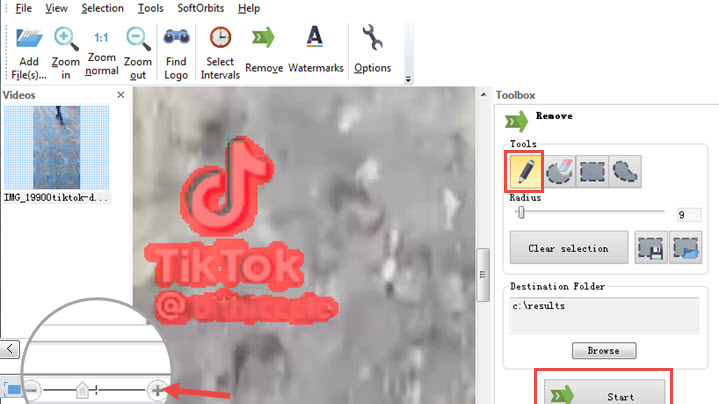Click the Radius value field showing 9

(689, 215)
